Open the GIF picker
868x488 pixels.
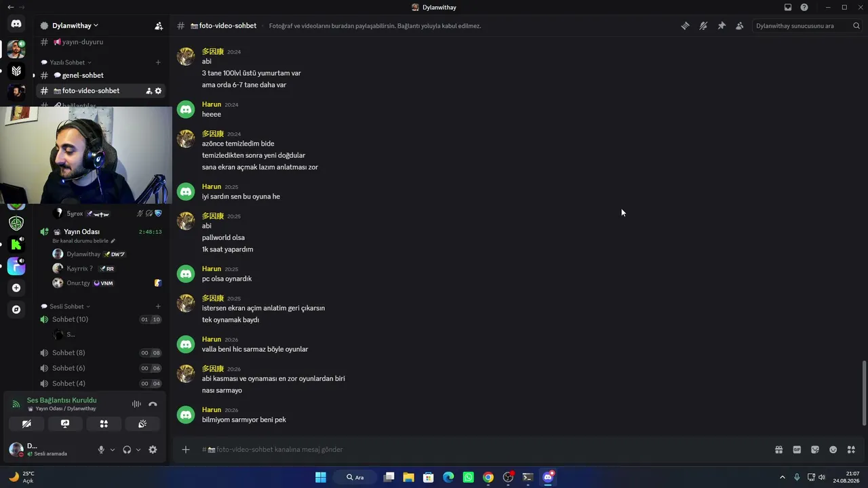(x=797, y=449)
